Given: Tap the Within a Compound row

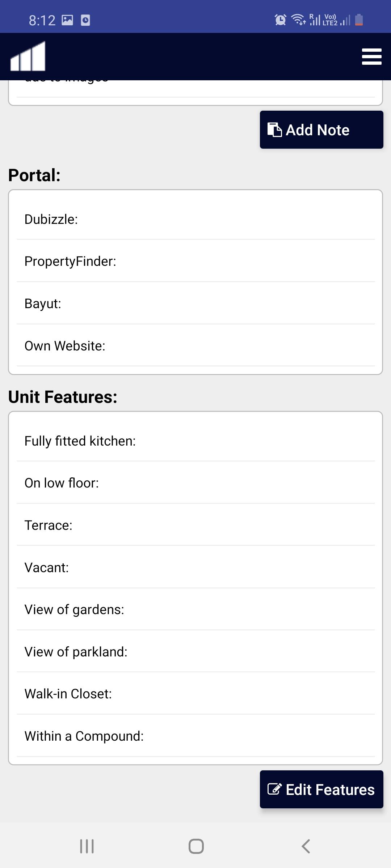Looking at the screenshot, I should [x=195, y=736].
